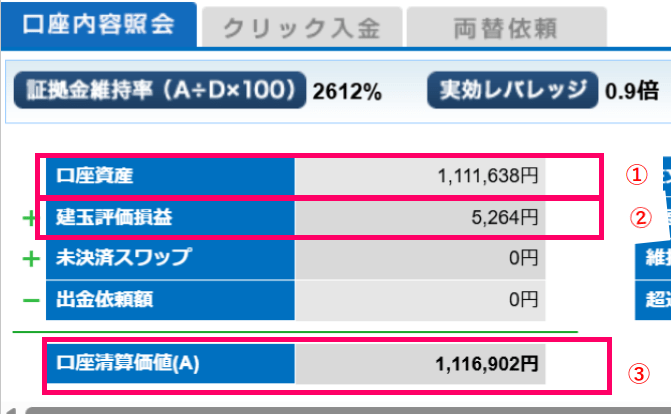This screenshot has width=671, height=414.
Task: Click the green plus beside 未決済スワップ
Action: point(30,258)
